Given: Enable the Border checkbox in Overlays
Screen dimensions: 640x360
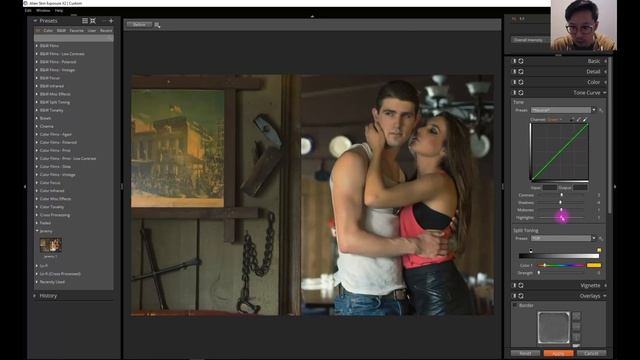Looking at the screenshot, I should click(x=515, y=305).
